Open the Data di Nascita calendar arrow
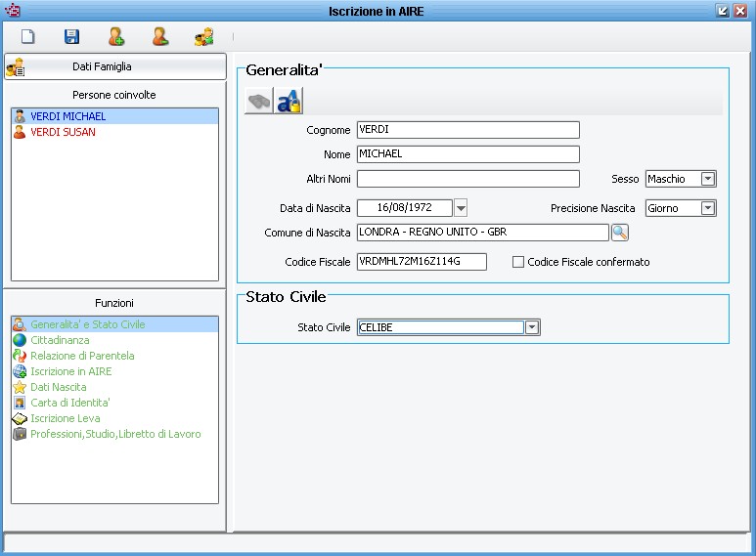The width and height of the screenshot is (756, 556). pos(462,208)
